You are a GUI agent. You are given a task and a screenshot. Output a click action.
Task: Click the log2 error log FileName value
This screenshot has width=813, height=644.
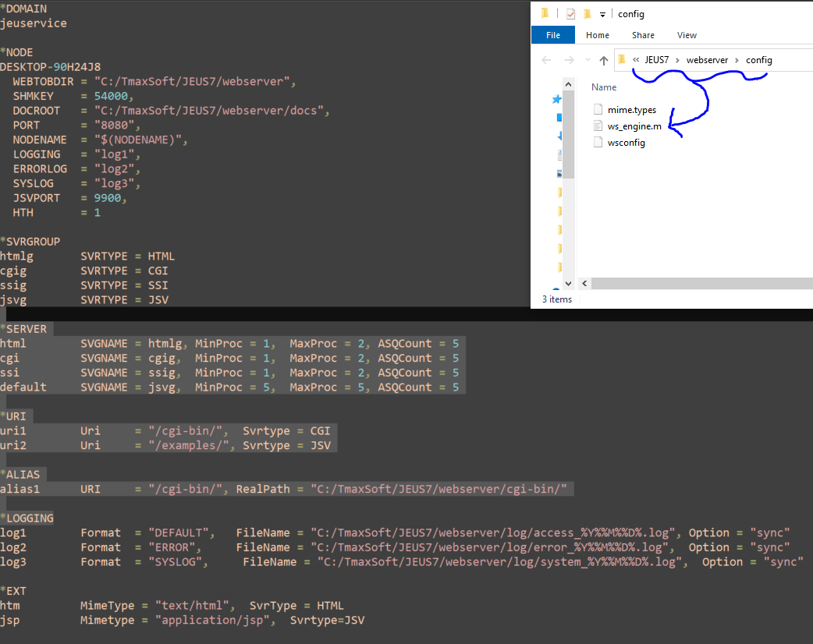tap(489, 547)
